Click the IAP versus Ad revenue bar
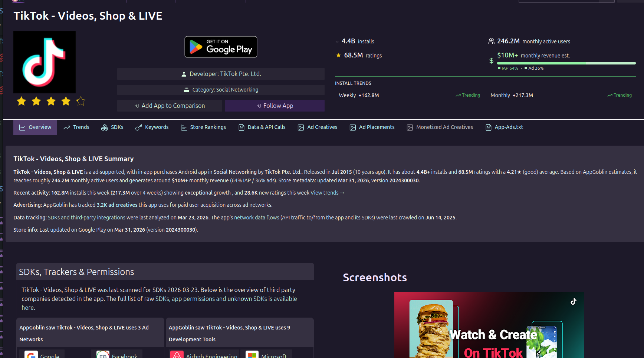 pyautogui.click(x=566, y=63)
